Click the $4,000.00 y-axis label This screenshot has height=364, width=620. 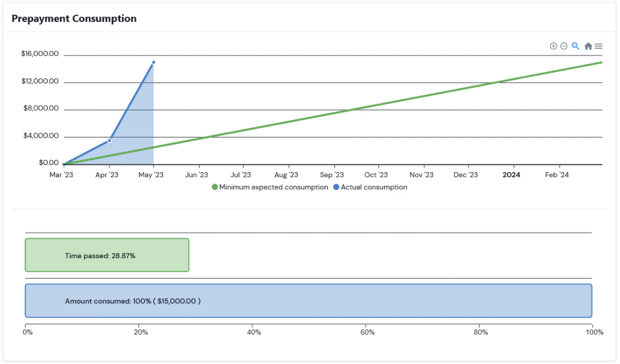click(41, 135)
